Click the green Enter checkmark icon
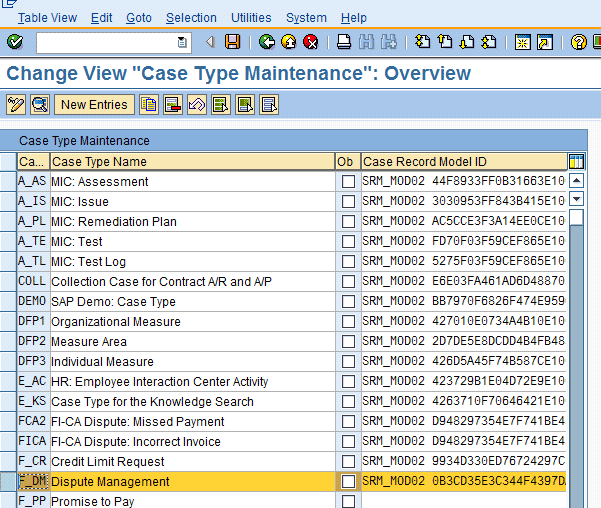601x508 pixels. [15, 42]
